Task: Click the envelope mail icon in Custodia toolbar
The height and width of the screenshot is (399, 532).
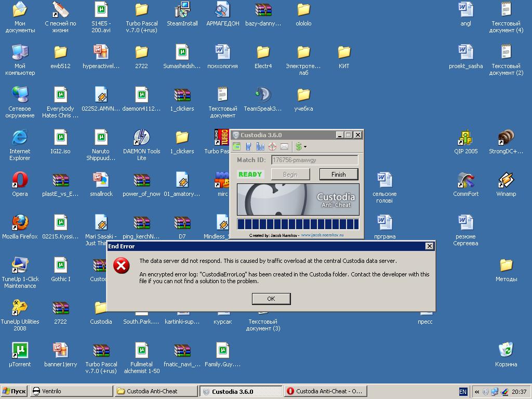Action: tap(284, 147)
